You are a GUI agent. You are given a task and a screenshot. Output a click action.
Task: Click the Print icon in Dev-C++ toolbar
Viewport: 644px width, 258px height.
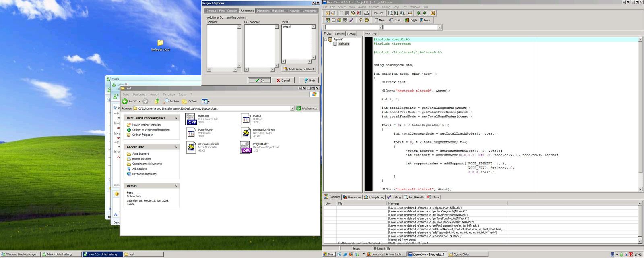(366, 13)
